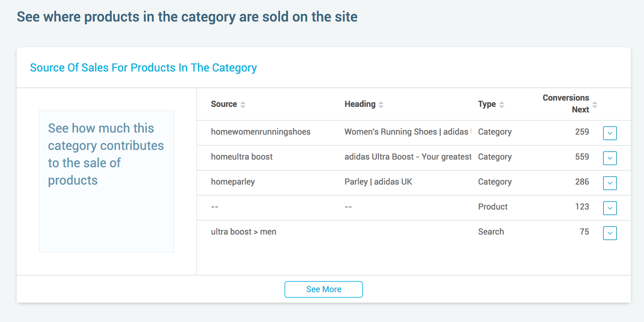Screen dimensions: 644x322
Task: Click the Source Of Sales panel title
Action: click(143, 68)
